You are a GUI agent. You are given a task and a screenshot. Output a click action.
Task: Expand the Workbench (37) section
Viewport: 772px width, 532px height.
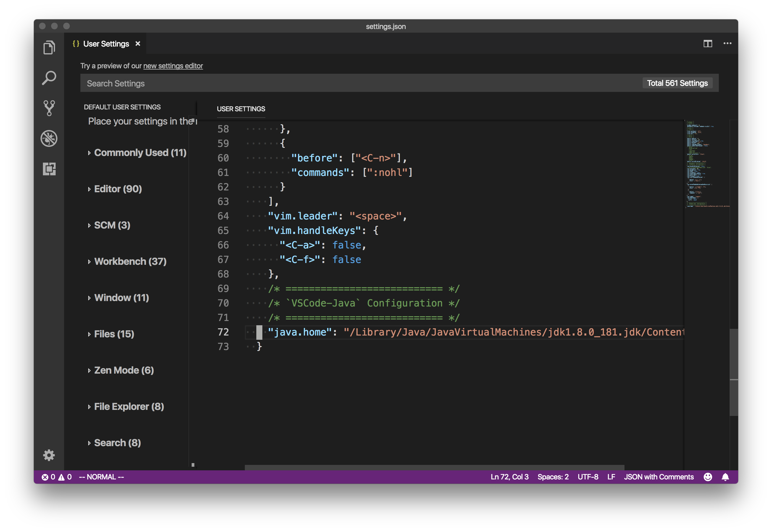click(130, 261)
